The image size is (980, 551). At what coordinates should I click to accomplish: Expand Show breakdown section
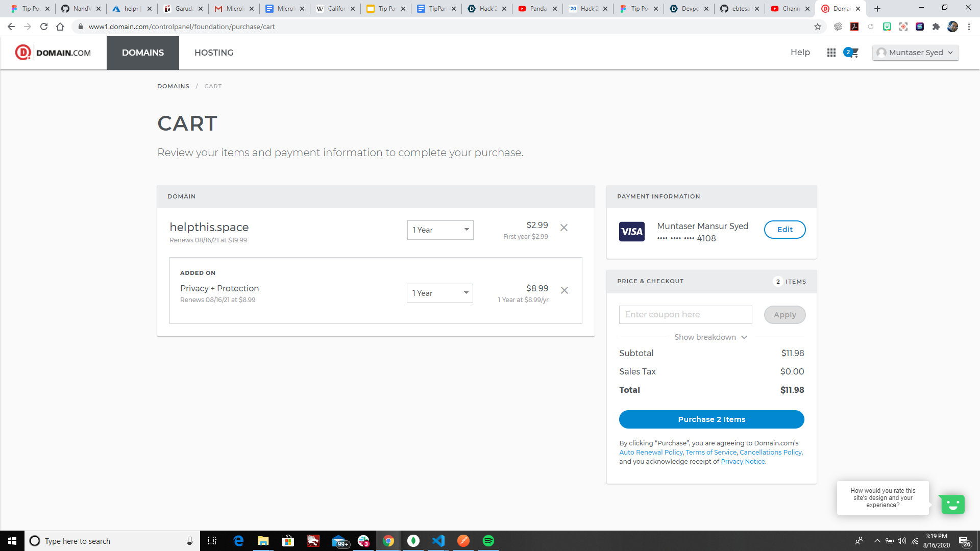710,337
